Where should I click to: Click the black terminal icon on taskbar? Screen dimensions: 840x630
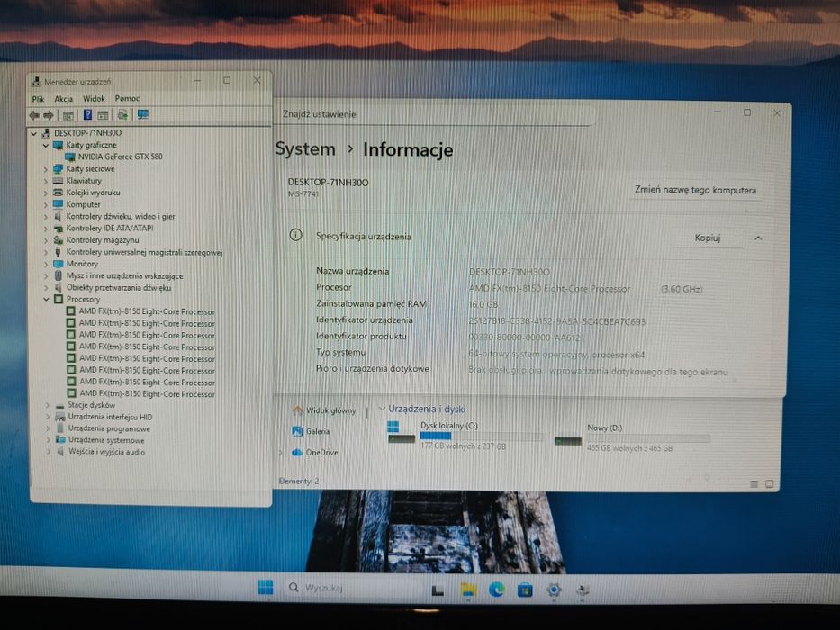pyautogui.click(x=438, y=590)
